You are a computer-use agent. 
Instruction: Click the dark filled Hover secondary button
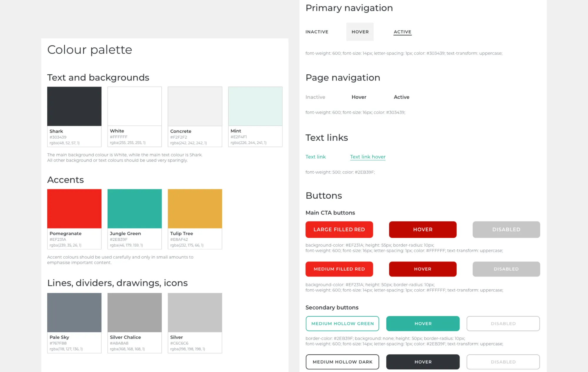click(x=422, y=362)
